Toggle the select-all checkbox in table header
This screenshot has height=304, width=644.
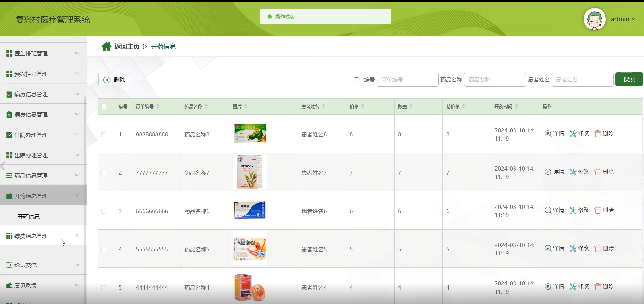coord(104,107)
